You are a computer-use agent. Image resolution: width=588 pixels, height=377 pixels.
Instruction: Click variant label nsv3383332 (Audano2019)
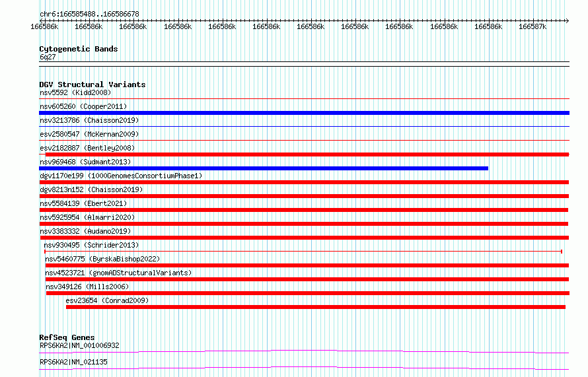click(x=85, y=231)
